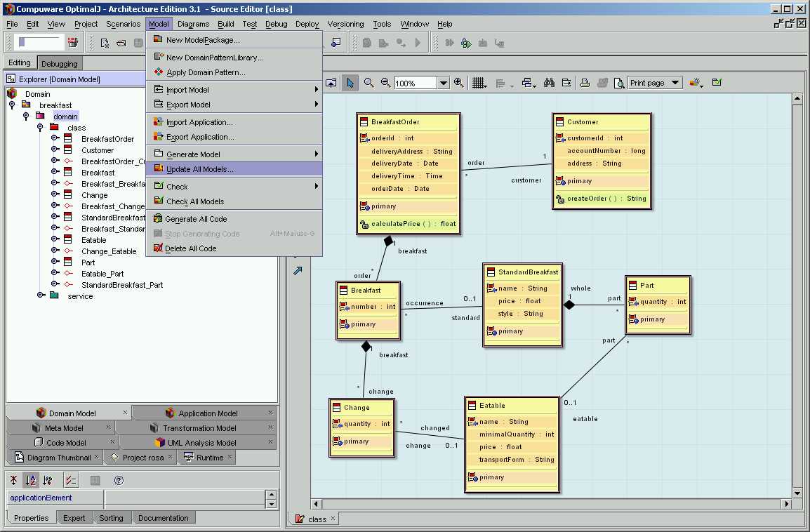Click the fit-to-window screen icon
This screenshot has height=532, width=810.
click(331, 83)
